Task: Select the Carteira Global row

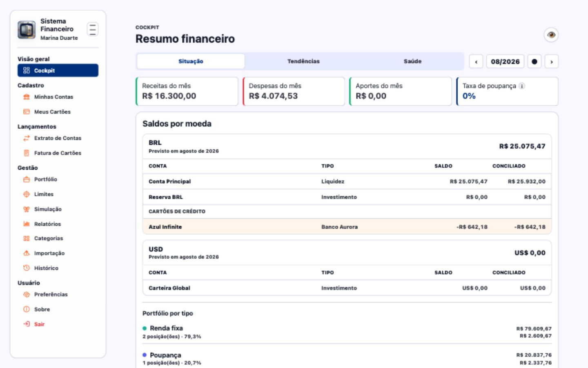Action: [347, 288]
